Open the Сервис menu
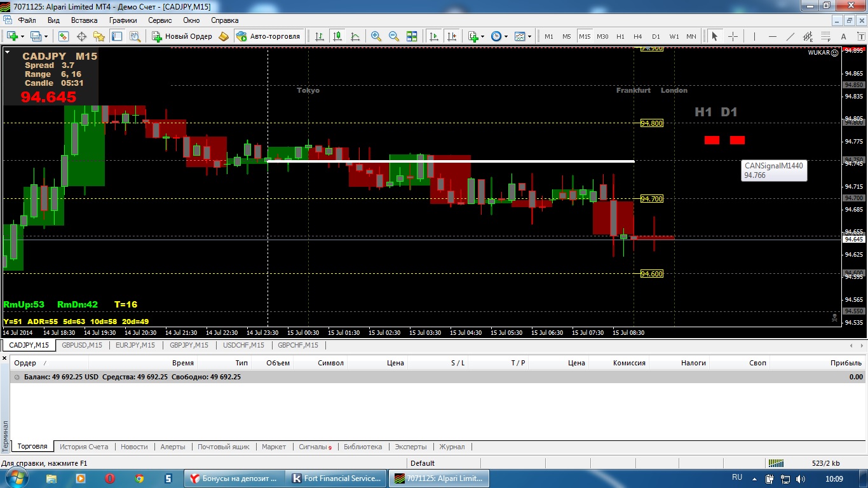Screen dimensions: 868x488 [159, 20]
